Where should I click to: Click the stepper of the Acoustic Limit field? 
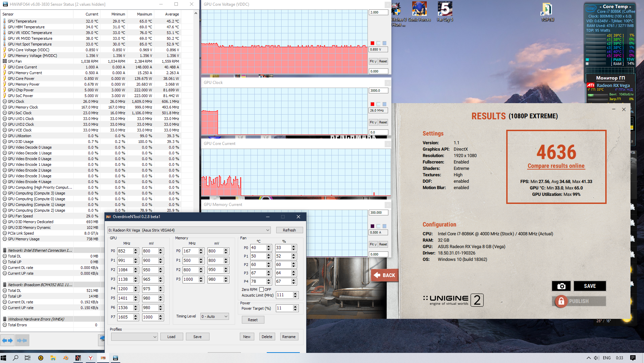pos(295,295)
